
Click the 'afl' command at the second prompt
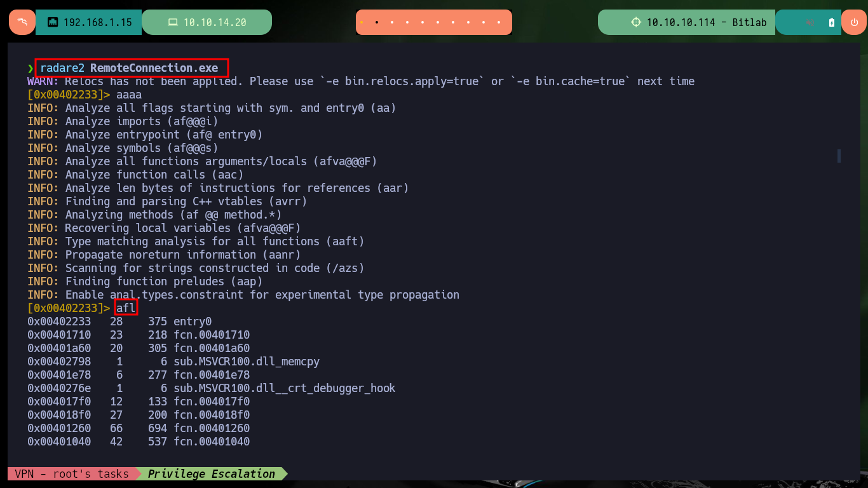point(126,308)
